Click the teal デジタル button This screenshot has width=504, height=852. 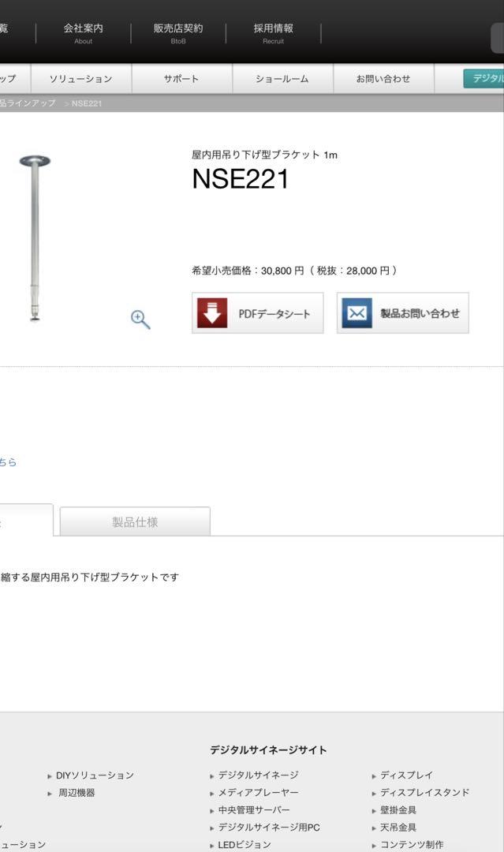pyautogui.click(x=484, y=79)
